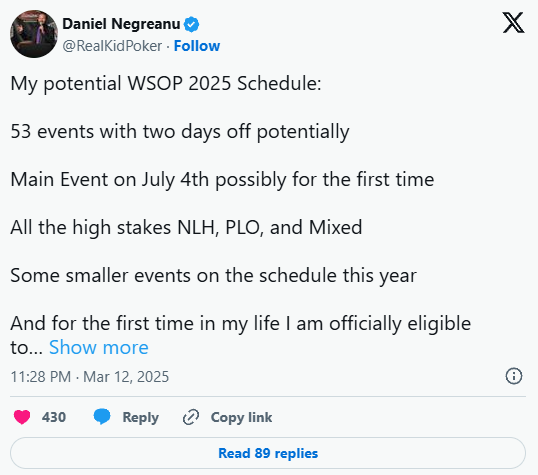Open the 11:28 PM Mar 12, 2025 timestamp
538x475 pixels.
click(x=90, y=376)
